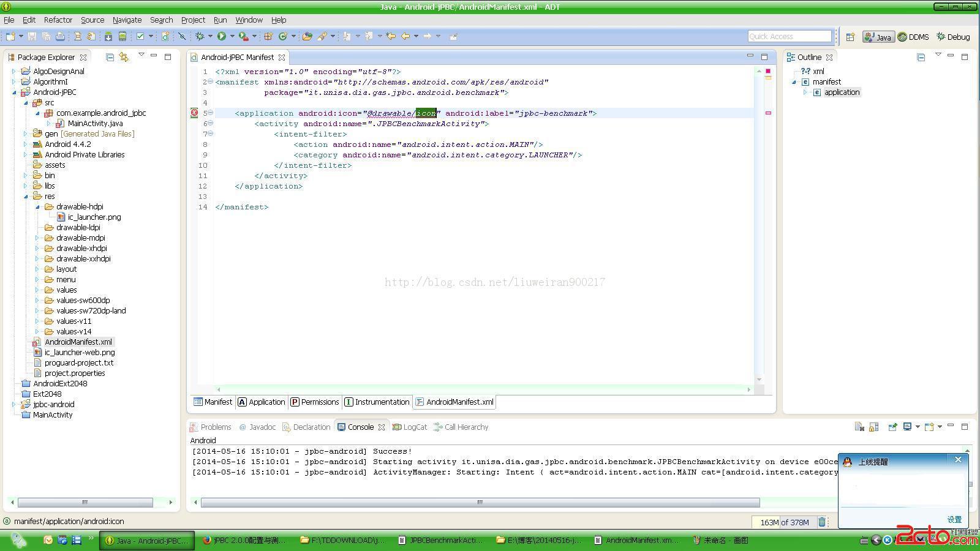Toggle the Scroll Lock console button
The image size is (980, 551).
874,427
